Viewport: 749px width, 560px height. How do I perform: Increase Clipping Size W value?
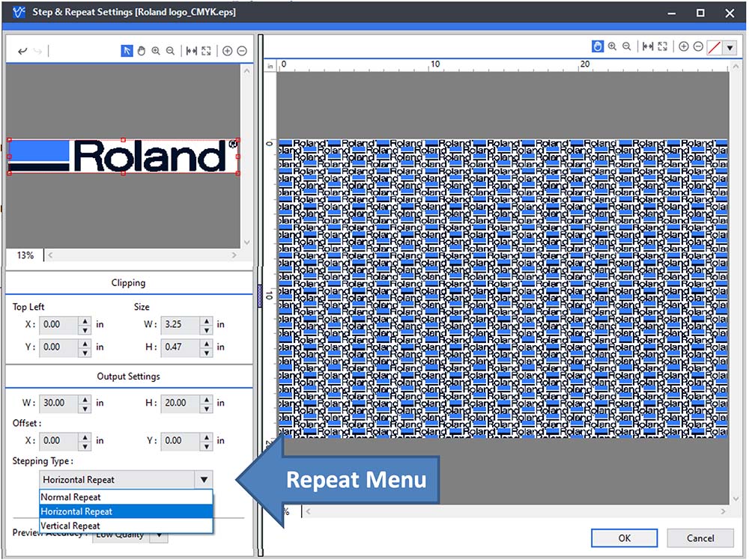tap(207, 320)
